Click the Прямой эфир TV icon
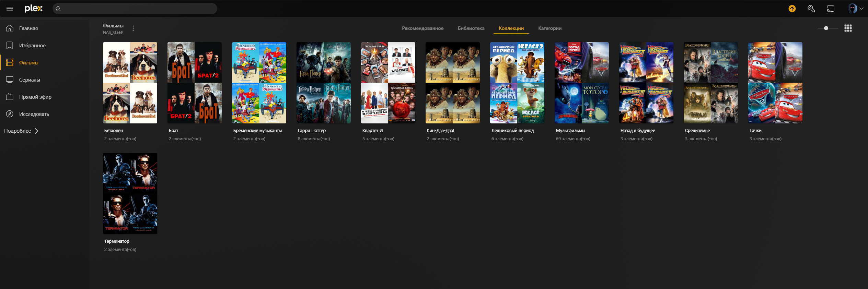This screenshot has width=868, height=289. (x=10, y=97)
